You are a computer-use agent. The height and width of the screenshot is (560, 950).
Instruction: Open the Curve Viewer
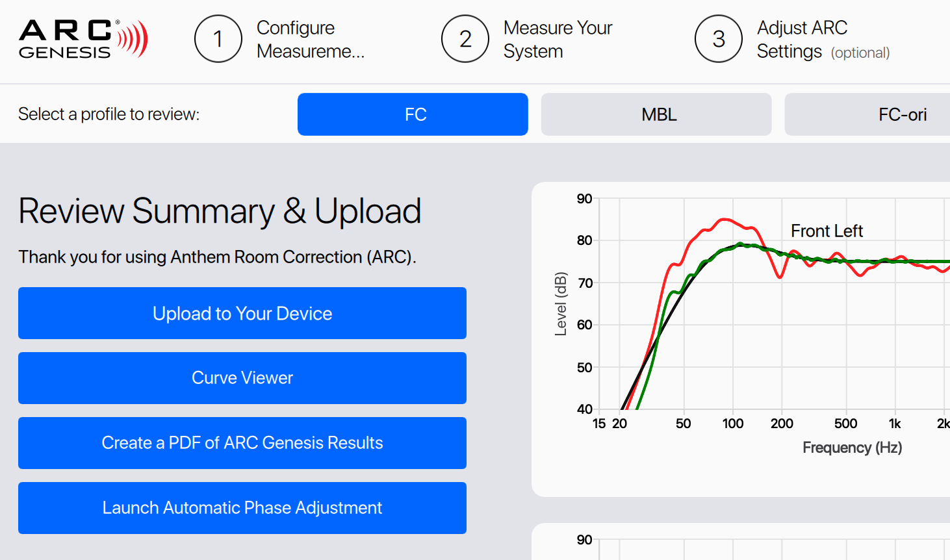point(242,378)
